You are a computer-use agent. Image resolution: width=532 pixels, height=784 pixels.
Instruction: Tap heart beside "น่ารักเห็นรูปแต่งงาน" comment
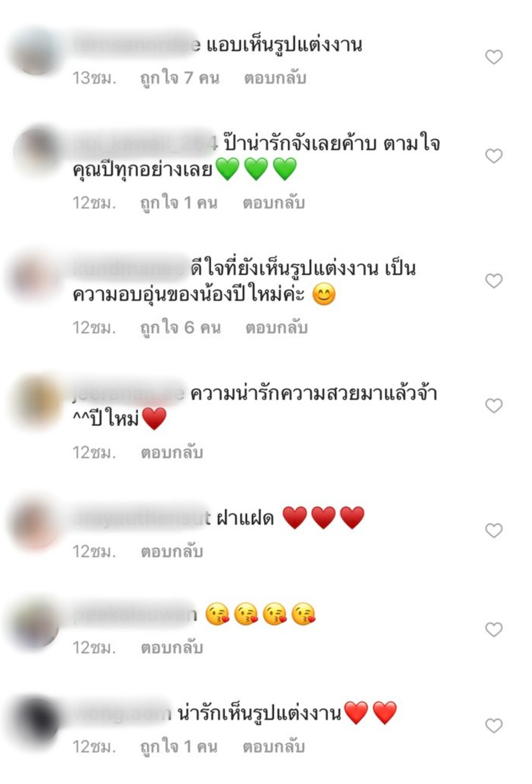pyautogui.click(x=494, y=725)
